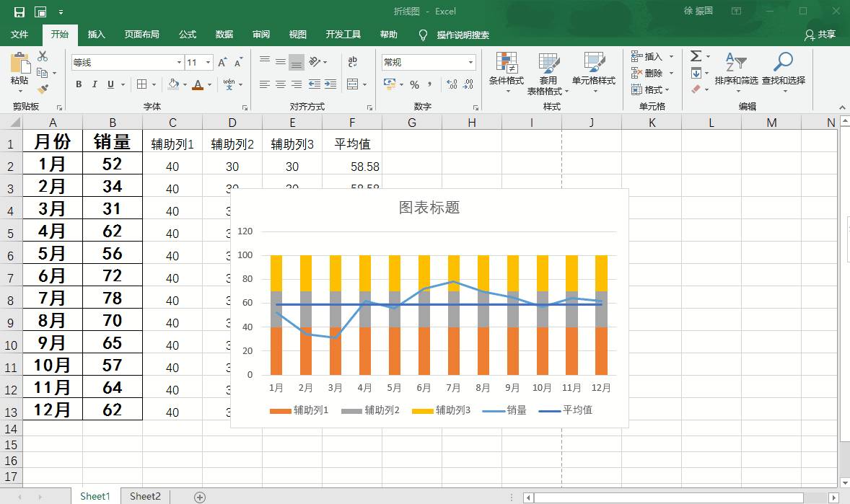This screenshot has width=850, height=504.
Task: Click the Clear eraser icon in editing group
Action: (x=696, y=89)
